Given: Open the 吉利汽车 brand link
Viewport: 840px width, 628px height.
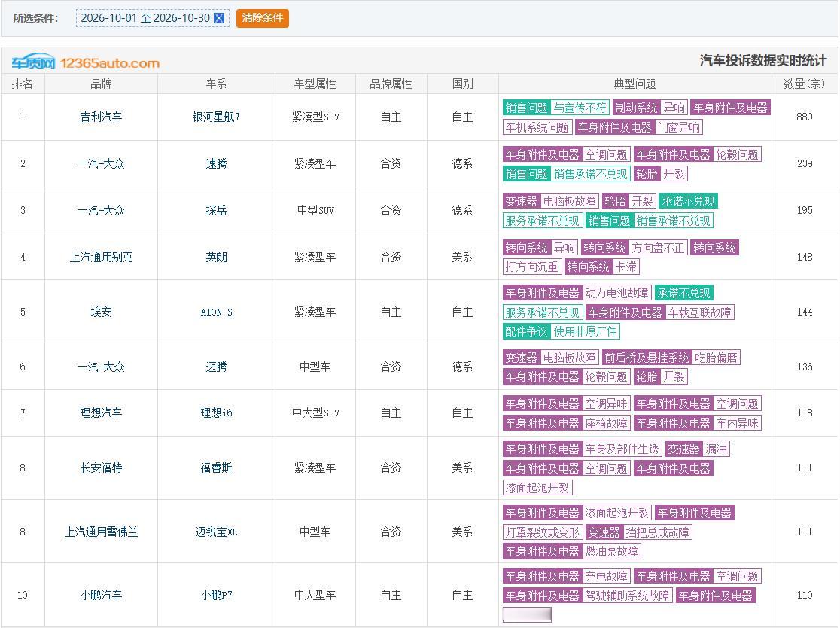Looking at the screenshot, I should click(101, 117).
